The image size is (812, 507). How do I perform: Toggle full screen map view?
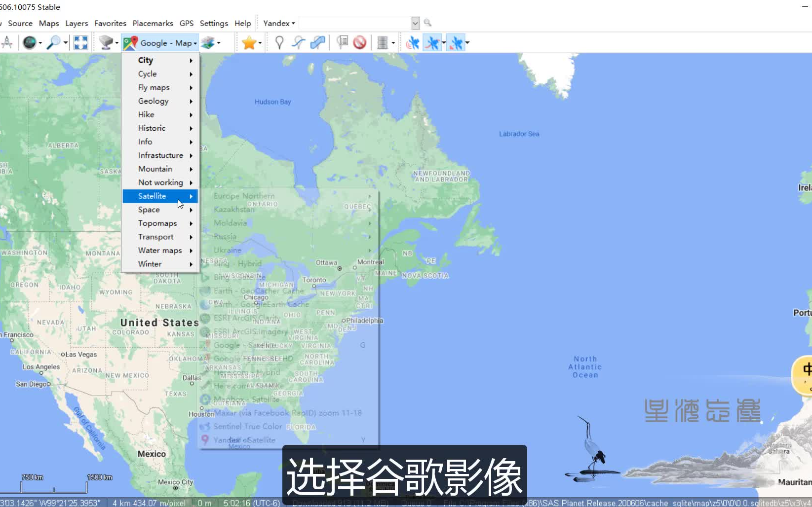[80, 43]
